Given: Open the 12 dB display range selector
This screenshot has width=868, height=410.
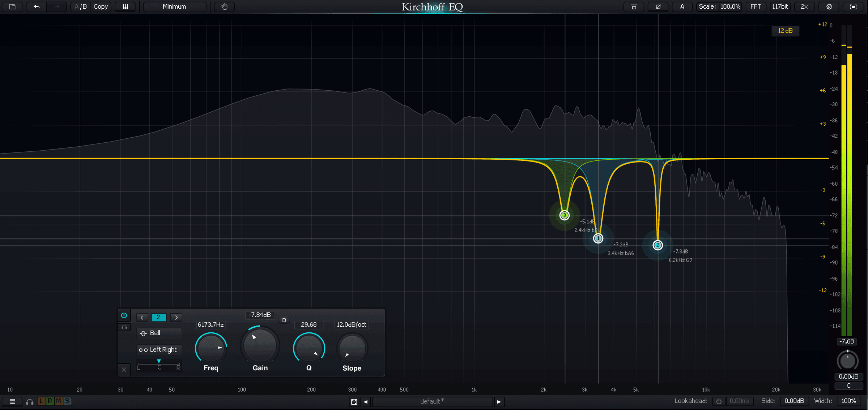Looking at the screenshot, I should coord(785,31).
